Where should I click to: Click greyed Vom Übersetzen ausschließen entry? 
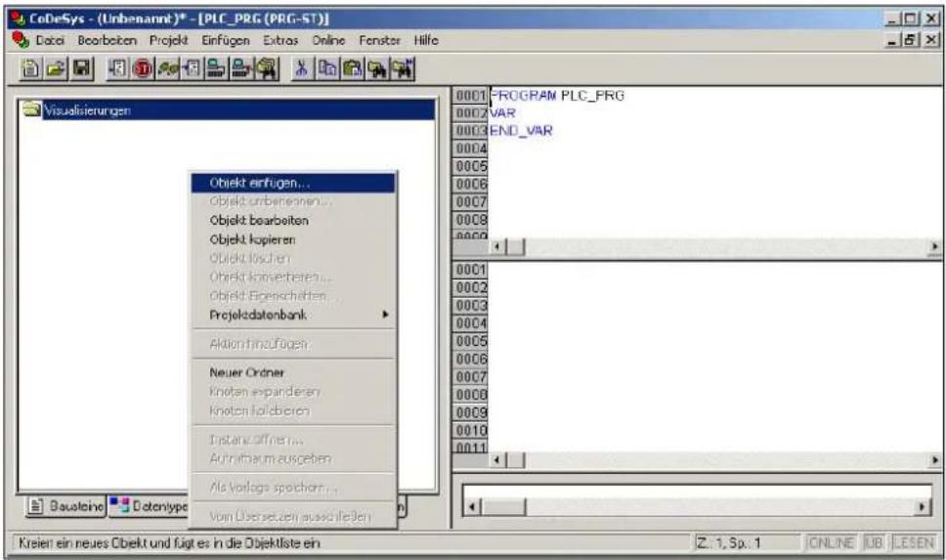click(293, 516)
